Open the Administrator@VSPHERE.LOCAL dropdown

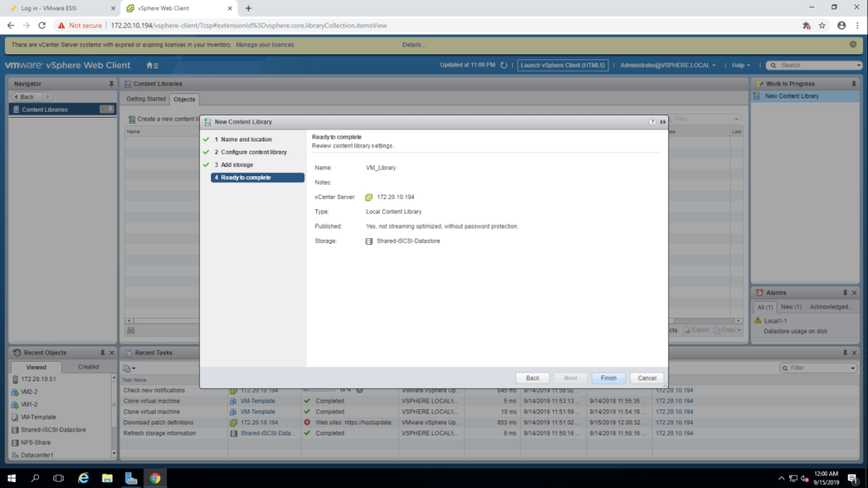667,65
